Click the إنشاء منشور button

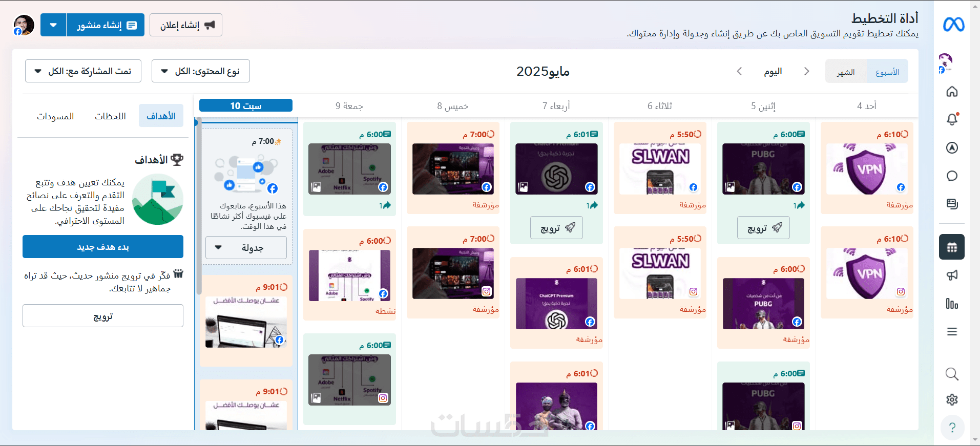click(x=106, y=25)
